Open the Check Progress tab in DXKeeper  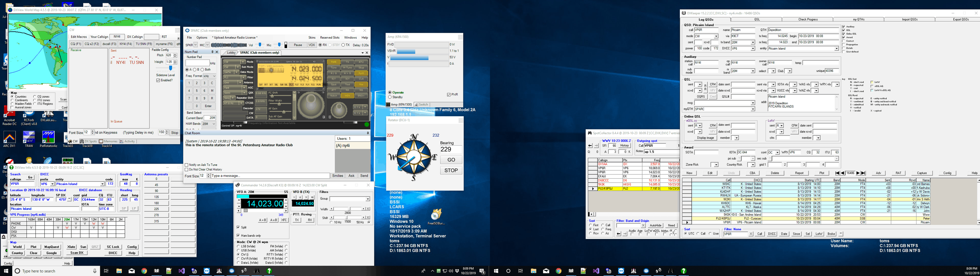click(x=808, y=19)
